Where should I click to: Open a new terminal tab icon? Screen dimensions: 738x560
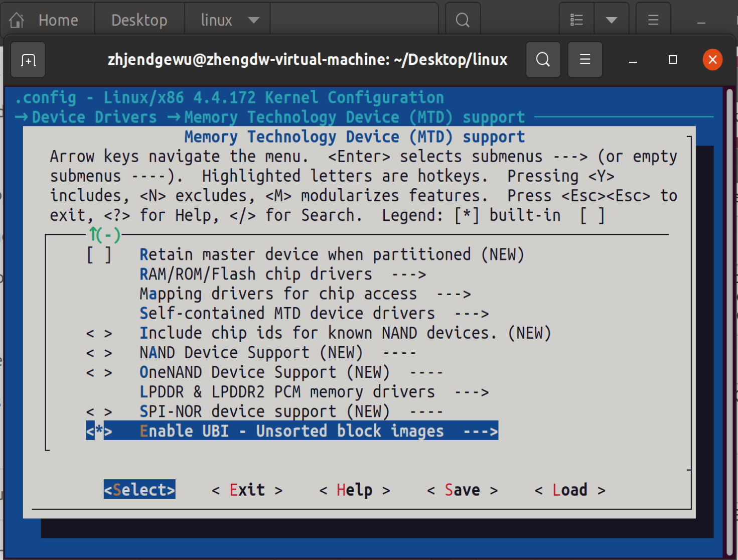(28, 60)
